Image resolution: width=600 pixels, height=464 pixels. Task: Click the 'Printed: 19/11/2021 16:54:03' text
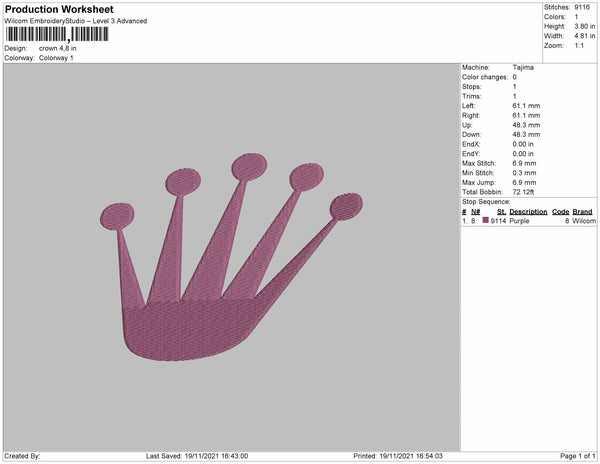click(398, 456)
